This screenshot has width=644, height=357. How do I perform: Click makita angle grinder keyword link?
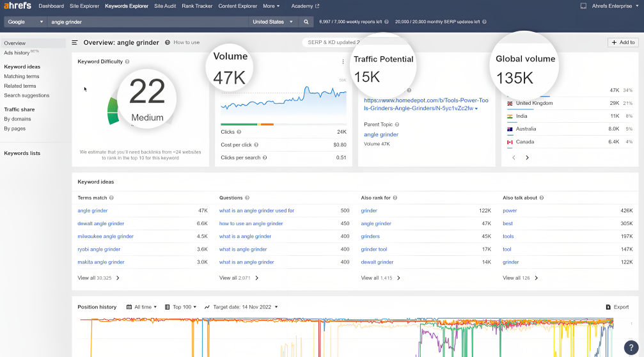tap(101, 262)
